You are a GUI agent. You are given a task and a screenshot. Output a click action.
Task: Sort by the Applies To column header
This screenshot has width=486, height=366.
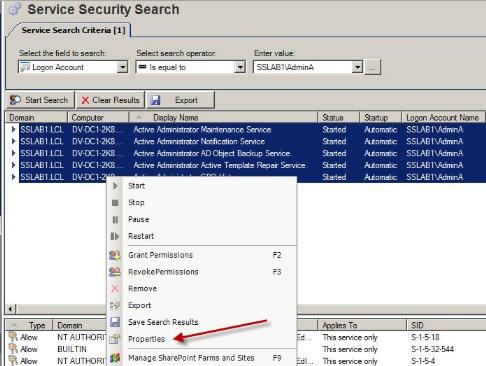point(362,325)
